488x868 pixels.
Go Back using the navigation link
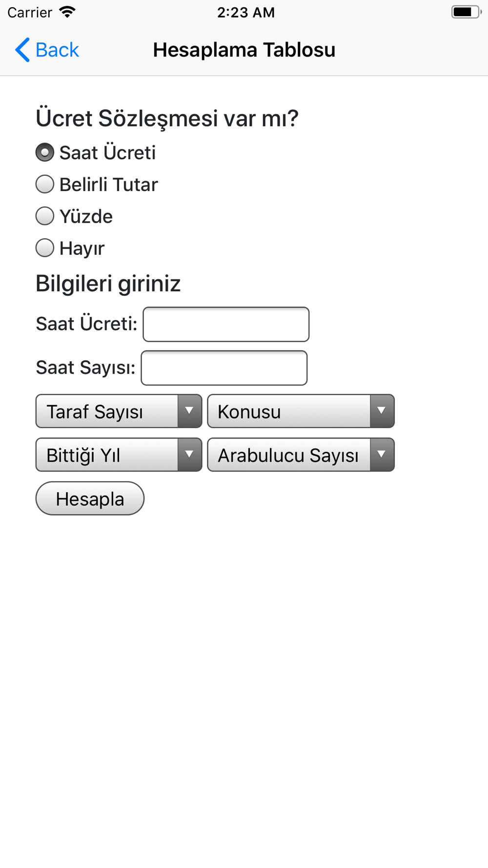coord(47,50)
